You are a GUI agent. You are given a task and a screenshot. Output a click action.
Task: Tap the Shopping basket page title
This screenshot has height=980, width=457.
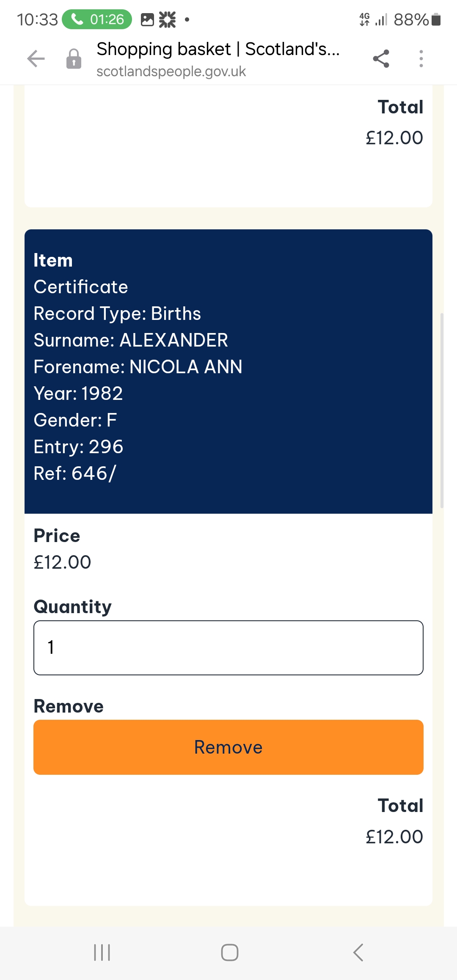tap(218, 49)
